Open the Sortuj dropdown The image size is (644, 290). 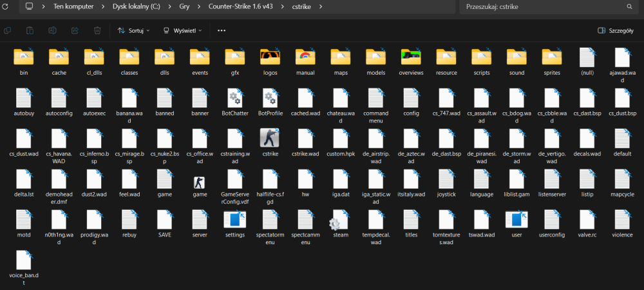(x=133, y=30)
